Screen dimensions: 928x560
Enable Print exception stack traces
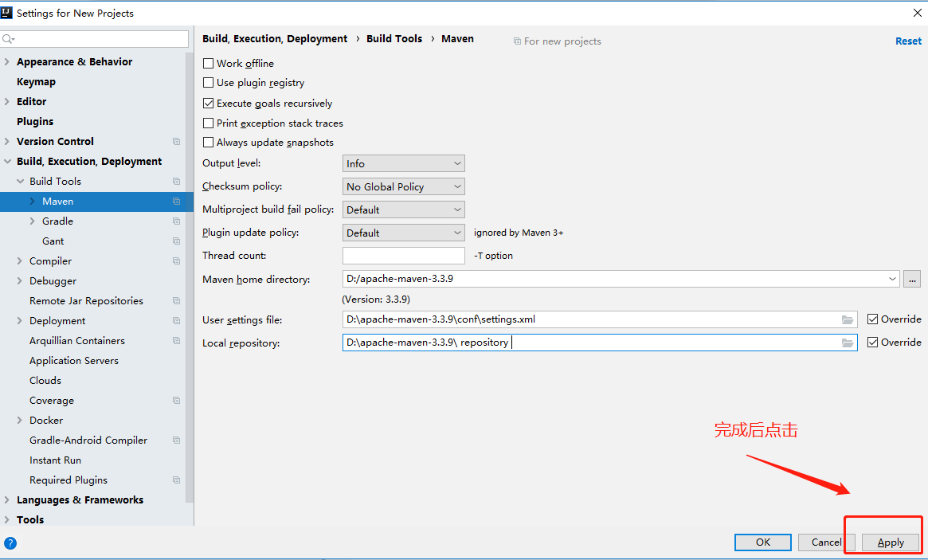point(209,123)
